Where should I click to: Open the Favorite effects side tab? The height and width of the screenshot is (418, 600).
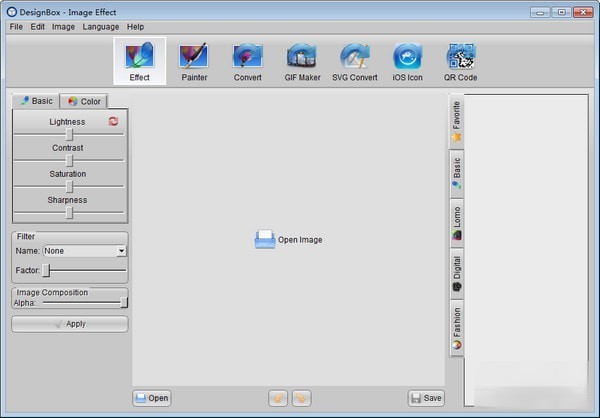[457, 121]
